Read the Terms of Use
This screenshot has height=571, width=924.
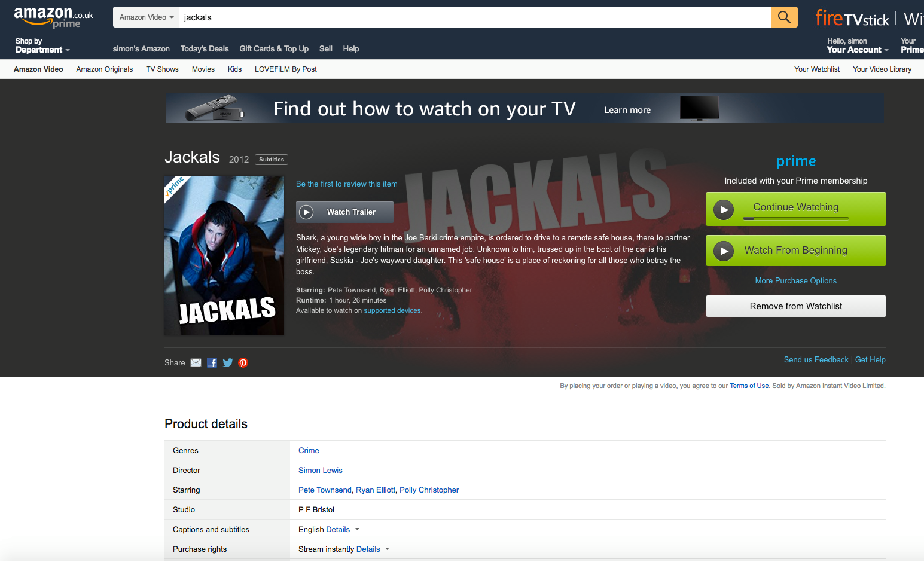coord(749,386)
